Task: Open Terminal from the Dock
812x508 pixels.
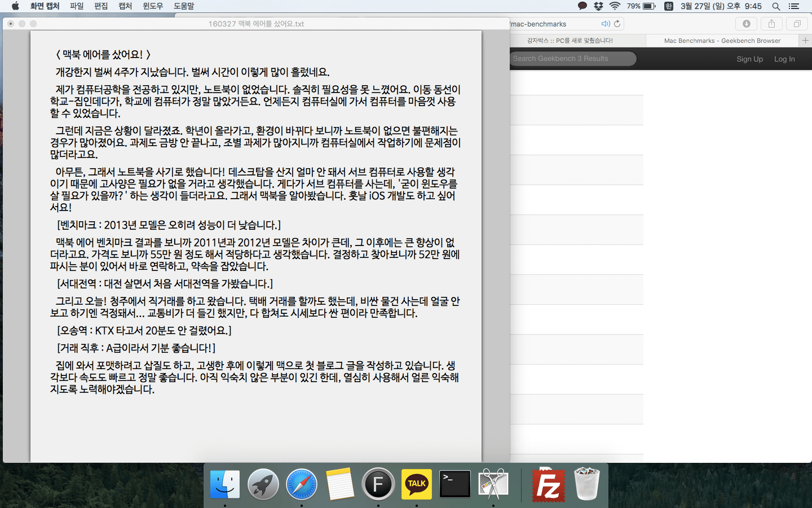Action: pyautogui.click(x=455, y=484)
